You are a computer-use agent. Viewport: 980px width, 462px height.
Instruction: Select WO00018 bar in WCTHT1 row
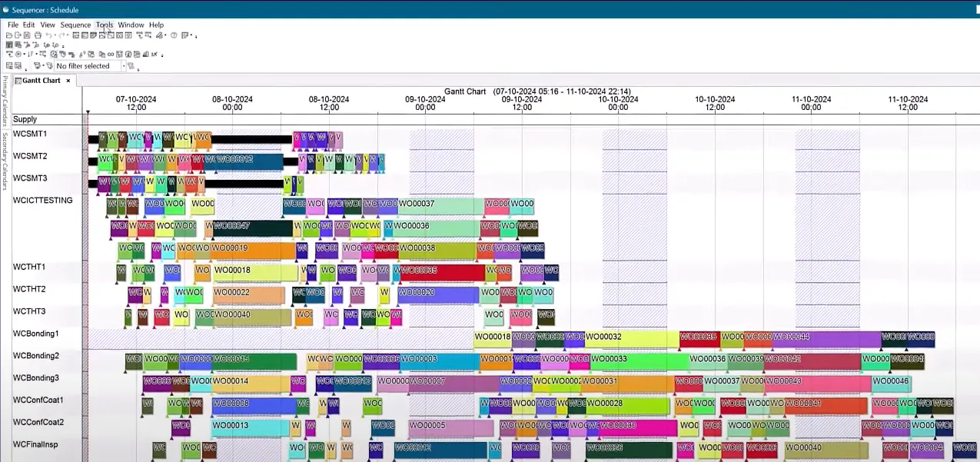[x=255, y=273]
